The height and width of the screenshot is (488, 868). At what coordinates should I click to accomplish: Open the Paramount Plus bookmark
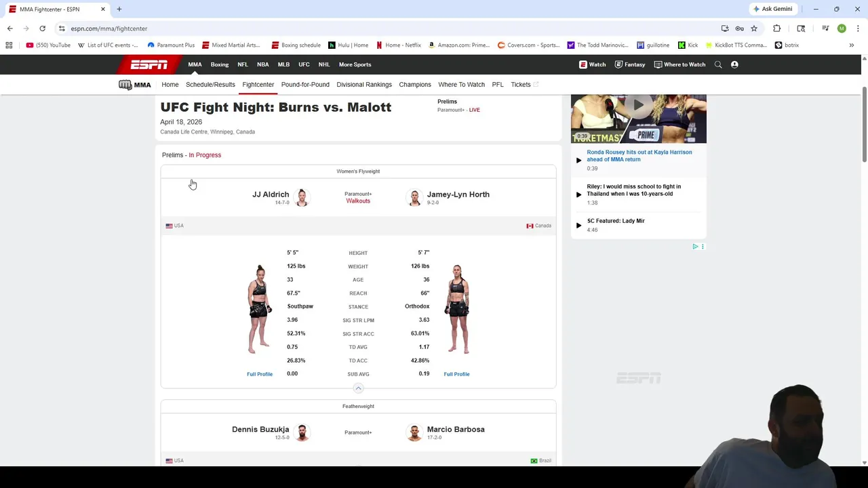click(x=171, y=45)
